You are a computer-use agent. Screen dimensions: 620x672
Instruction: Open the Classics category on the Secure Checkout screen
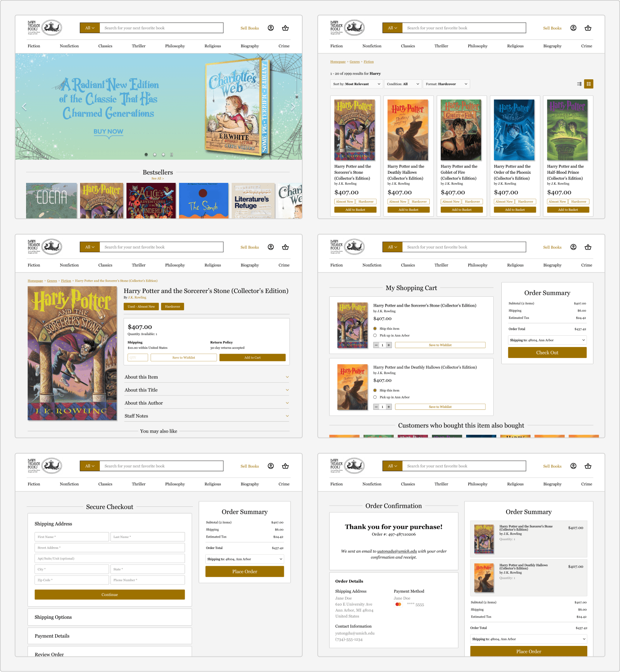(x=105, y=484)
